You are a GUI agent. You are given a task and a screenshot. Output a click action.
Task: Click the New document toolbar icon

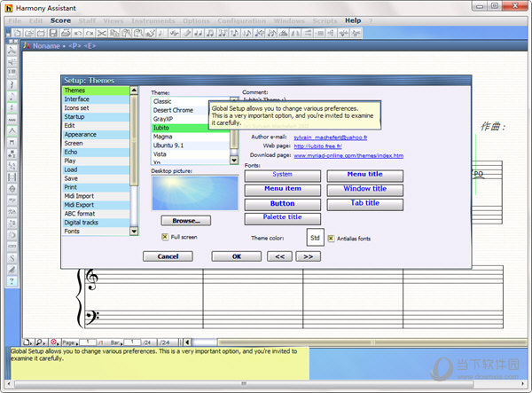[18, 33]
